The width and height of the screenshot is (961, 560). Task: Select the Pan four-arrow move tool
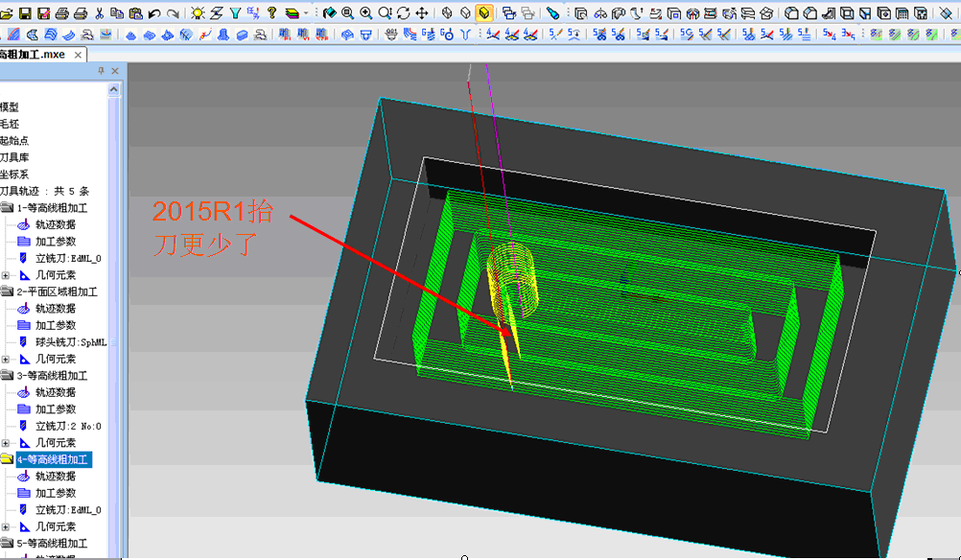pos(421,13)
